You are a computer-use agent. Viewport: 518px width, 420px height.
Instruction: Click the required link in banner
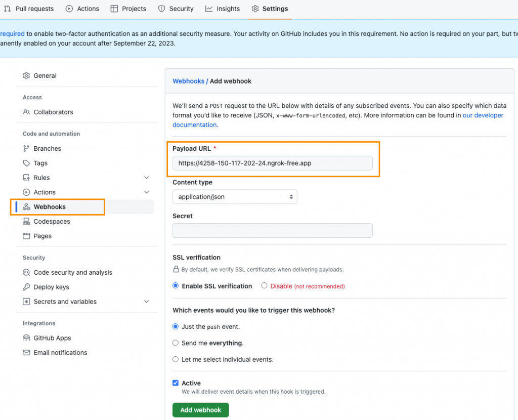[12, 34]
